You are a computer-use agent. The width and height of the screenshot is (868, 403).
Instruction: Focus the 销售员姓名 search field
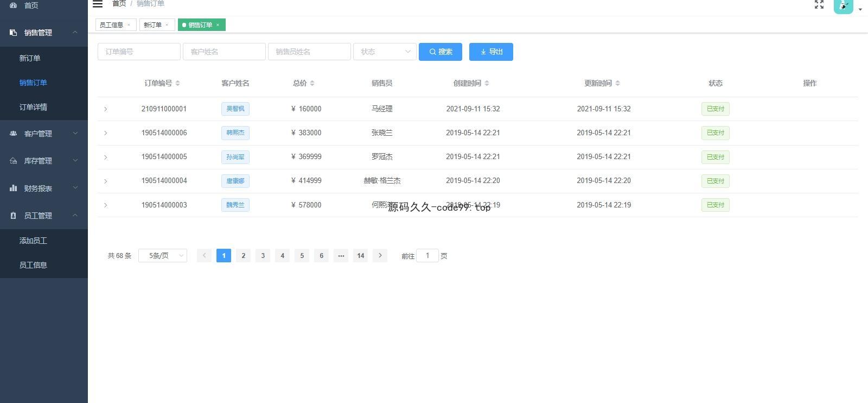click(x=309, y=52)
